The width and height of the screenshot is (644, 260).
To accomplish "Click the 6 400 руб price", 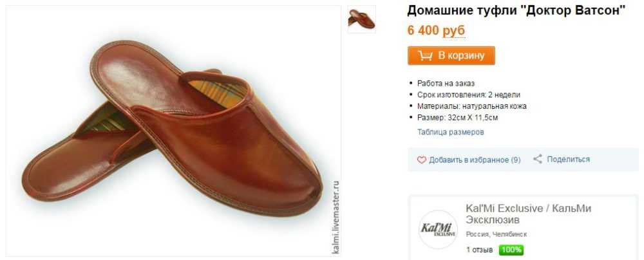I will click(x=436, y=31).
